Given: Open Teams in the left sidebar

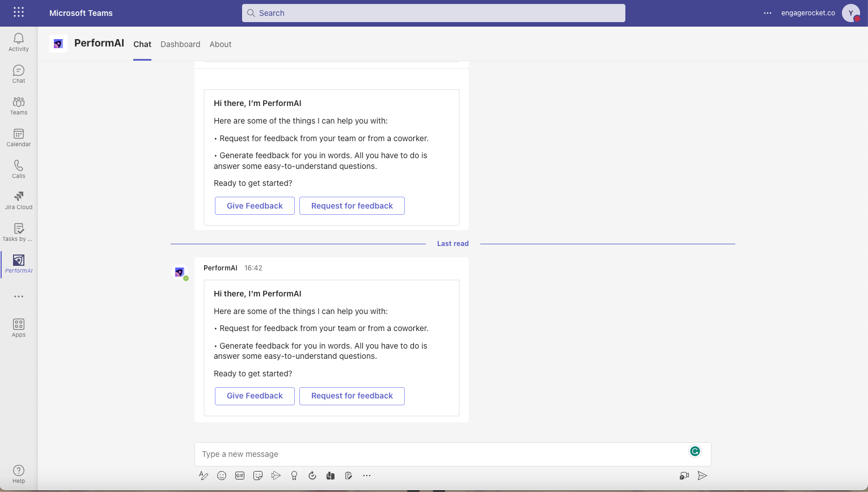Looking at the screenshot, I should click(19, 105).
